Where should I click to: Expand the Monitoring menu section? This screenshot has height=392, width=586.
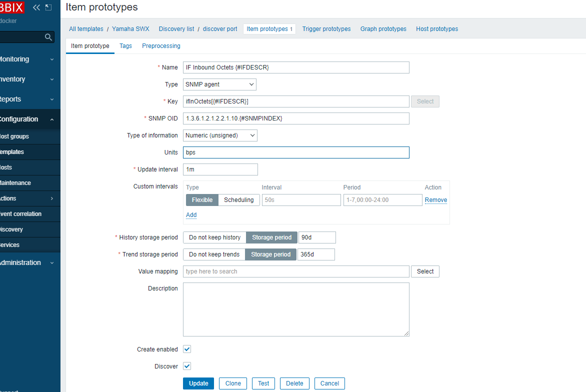30,59
